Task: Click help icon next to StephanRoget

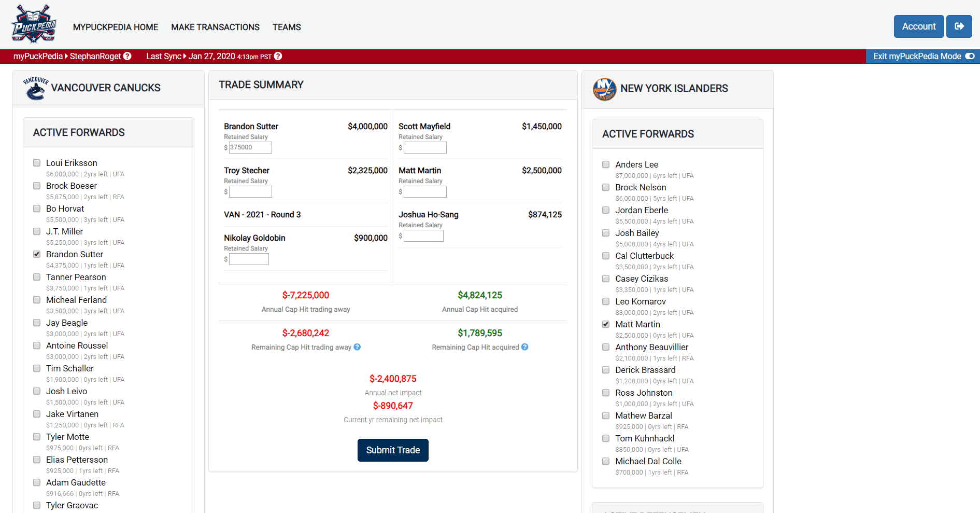Action: point(127,56)
